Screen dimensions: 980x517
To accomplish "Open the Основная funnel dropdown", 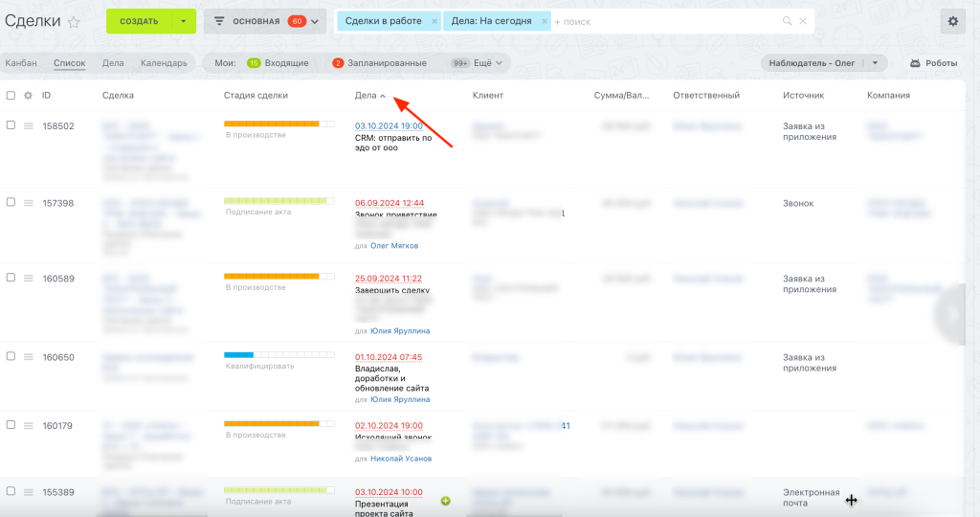I will pyautogui.click(x=264, y=21).
